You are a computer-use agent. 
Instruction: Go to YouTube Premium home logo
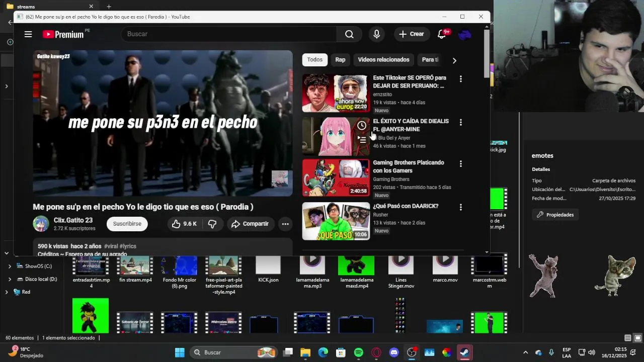tap(63, 34)
